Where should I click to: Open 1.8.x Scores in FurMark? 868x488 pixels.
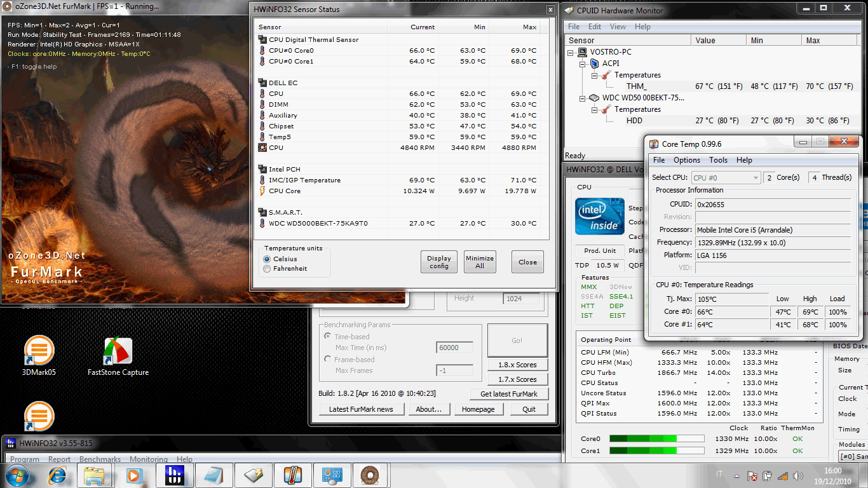point(517,365)
